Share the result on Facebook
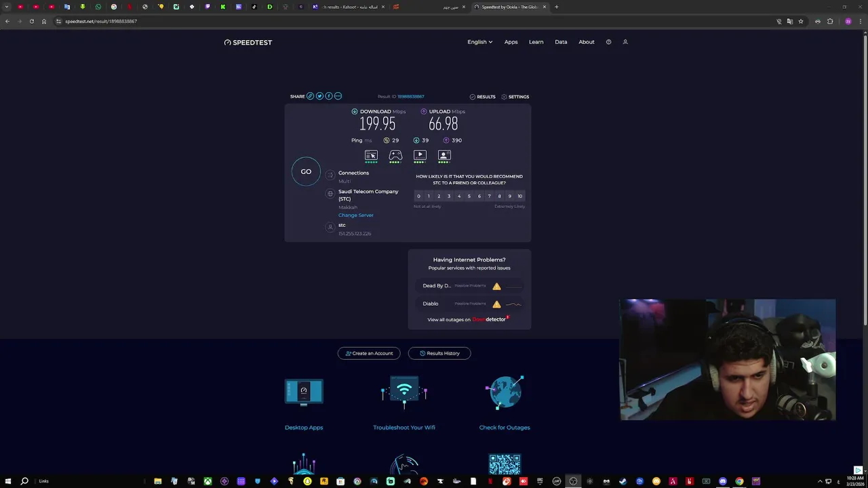The width and height of the screenshot is (868, 488). [329, 96]
